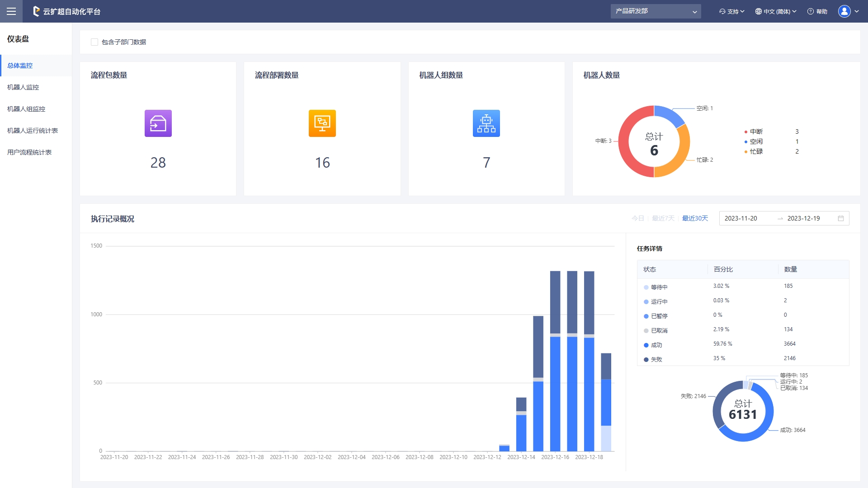868x488 pixels.
Task: Click the 任务详情 heading
Action: click(x=650, y=249)
